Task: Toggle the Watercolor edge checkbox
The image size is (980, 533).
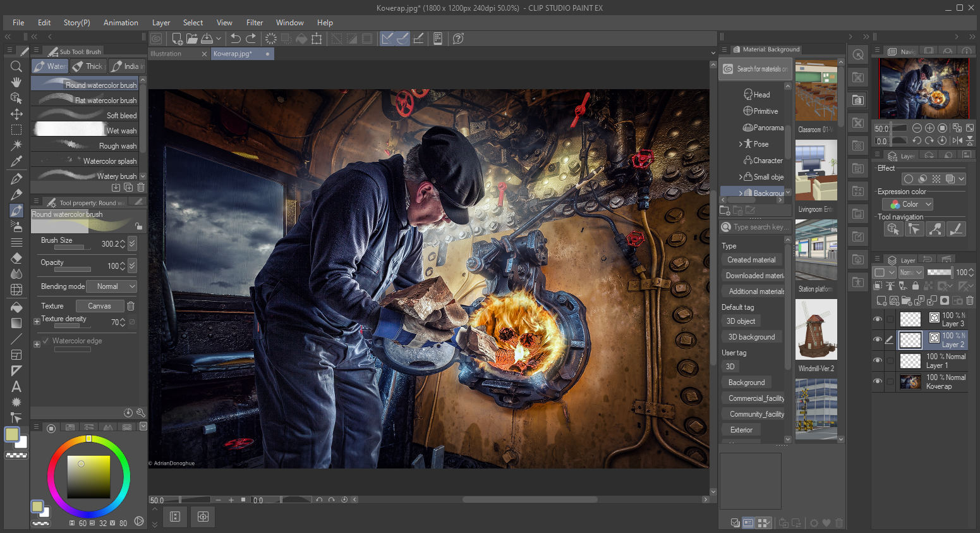Action: (x=45, y=341)
